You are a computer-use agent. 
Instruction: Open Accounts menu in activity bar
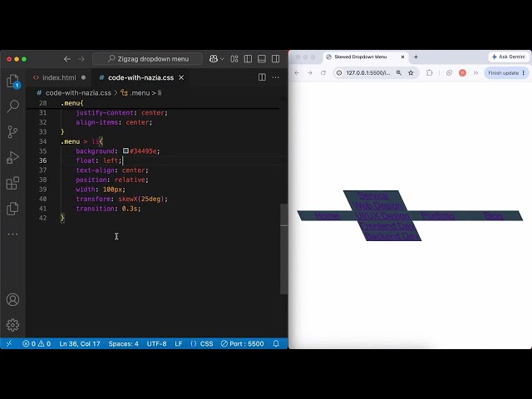coord(13,299)
